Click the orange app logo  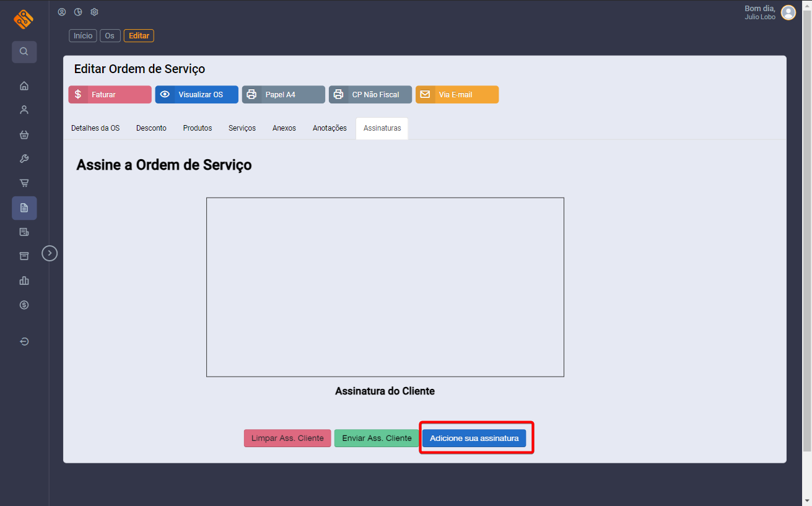(x=24, y=19)
